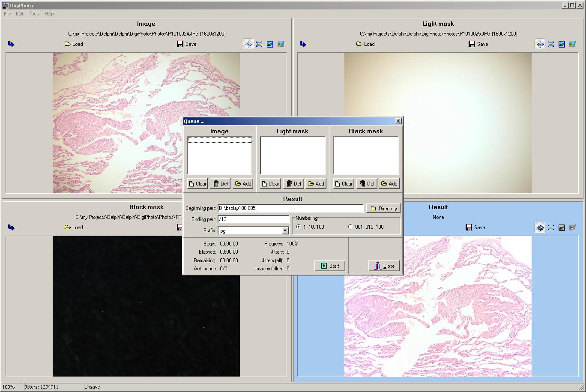The image size is (586, 392).
Task: Start the queue processing
Action: coord(330,266)
